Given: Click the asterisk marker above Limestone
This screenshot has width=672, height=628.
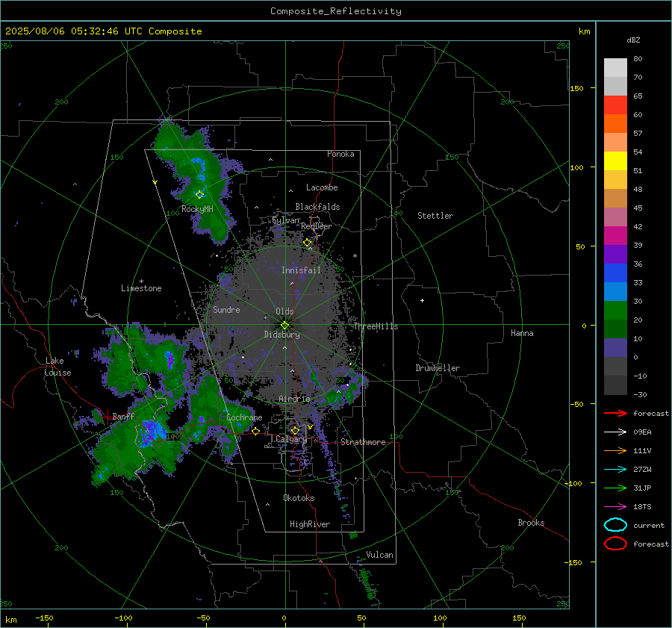Looking at the screenshot, I should (141, 282).
